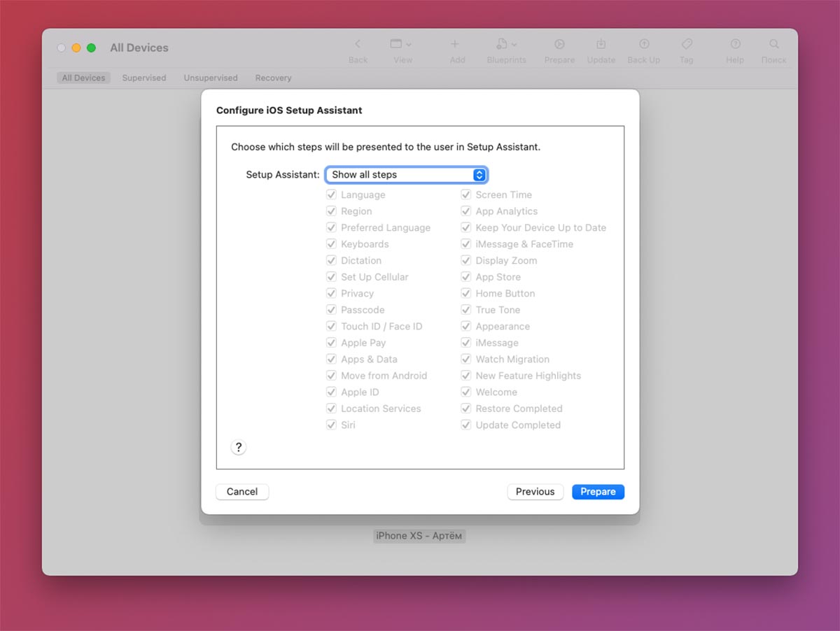This screenshot has width=840, height=631.
Task: Expand the Blueprints dropdown menu
Action: [506, 44]
